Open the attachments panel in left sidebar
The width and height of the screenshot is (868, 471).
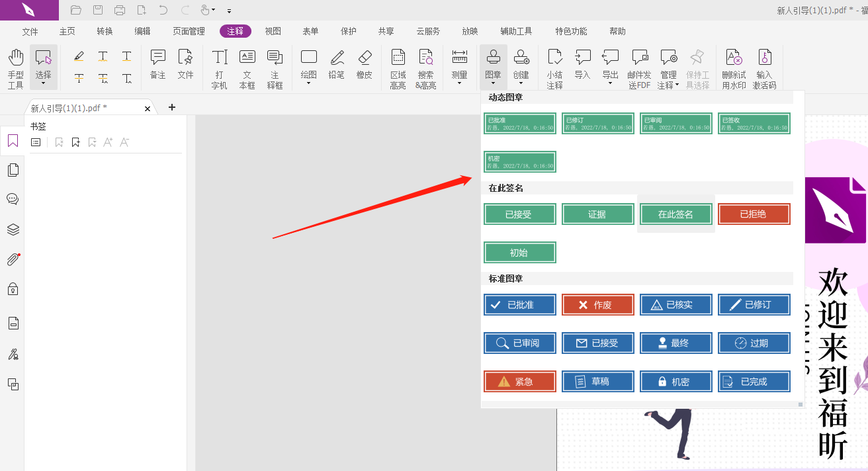click(13, 259)
